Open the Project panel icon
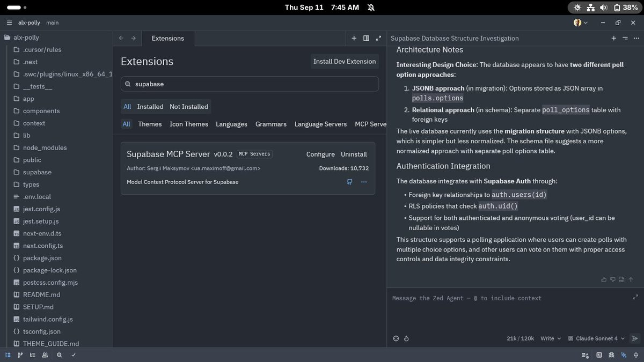The width and height of the screenshot is (644, 362). point(8,355)
